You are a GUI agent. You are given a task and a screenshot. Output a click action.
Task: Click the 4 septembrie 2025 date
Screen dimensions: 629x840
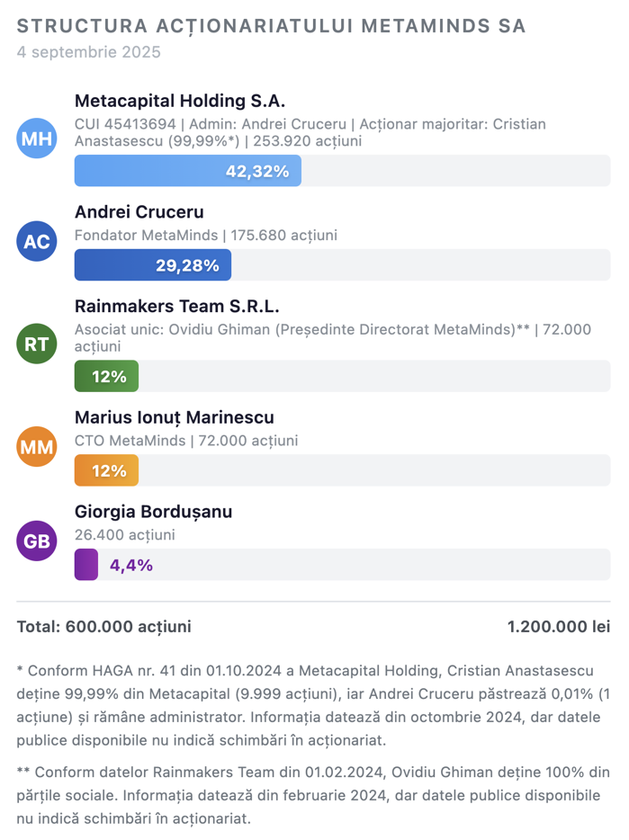[88, 52]
